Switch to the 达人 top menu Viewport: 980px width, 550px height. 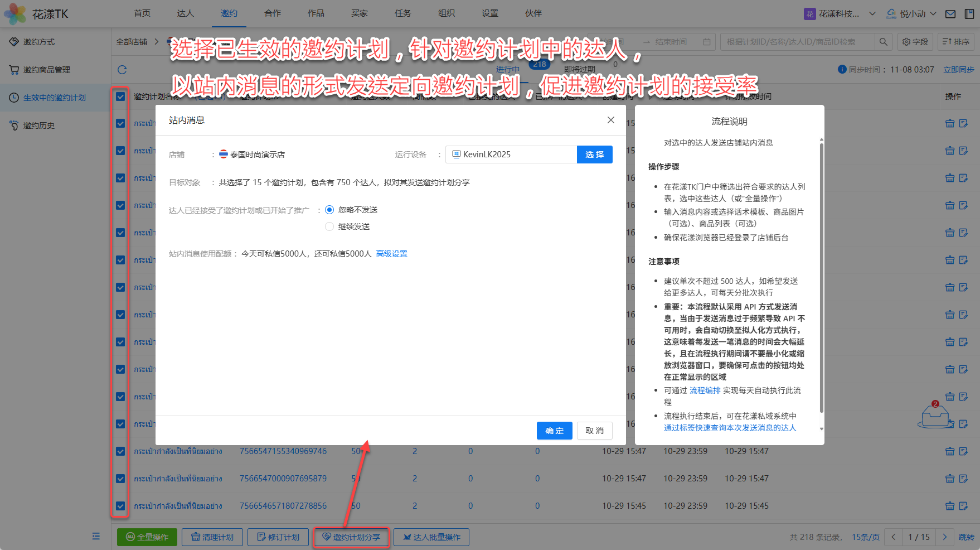[185, 13]
